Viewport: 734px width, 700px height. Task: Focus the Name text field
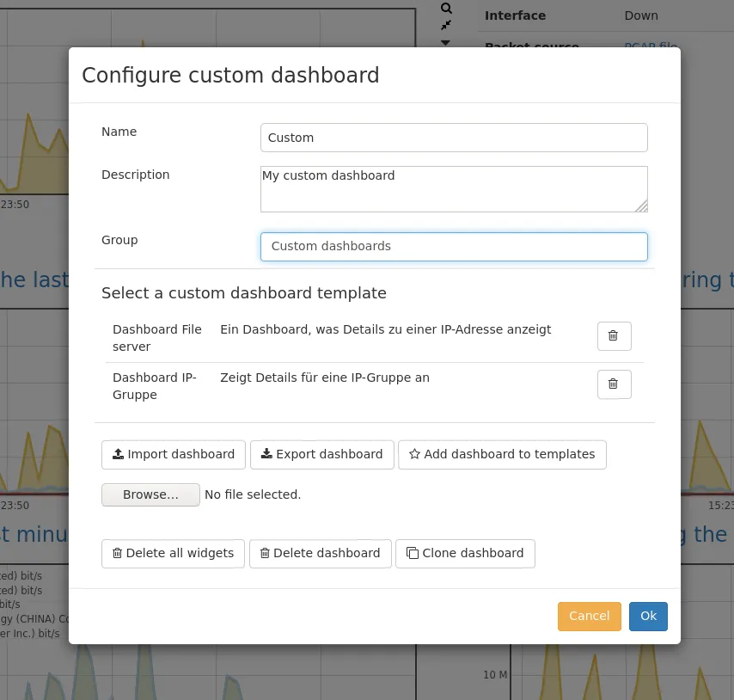pyautogui.click(x=453, y=138)
